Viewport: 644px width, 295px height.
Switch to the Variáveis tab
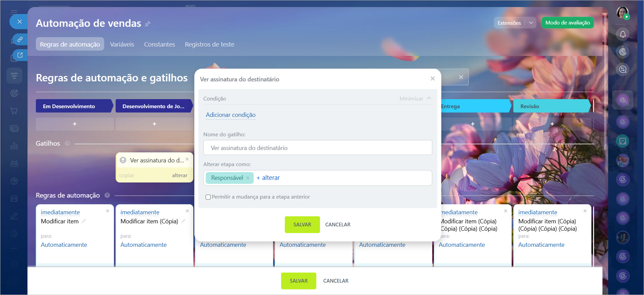tap(122, 44)
